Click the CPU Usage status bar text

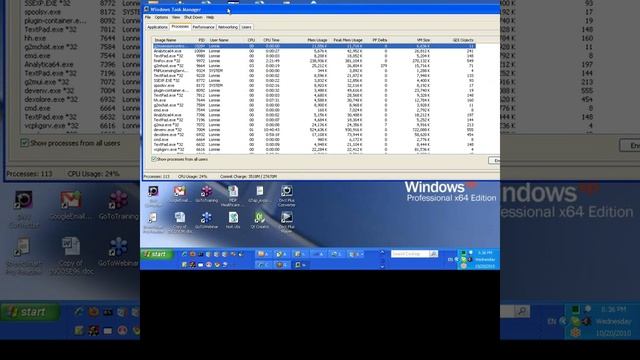click(193, 177)
